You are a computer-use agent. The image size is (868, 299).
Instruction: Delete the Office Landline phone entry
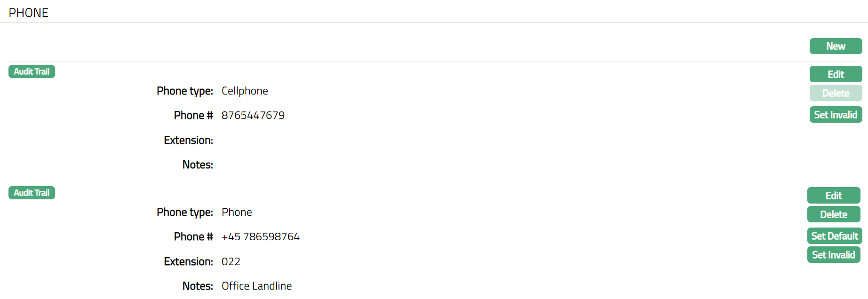click(x=834, y=214)
